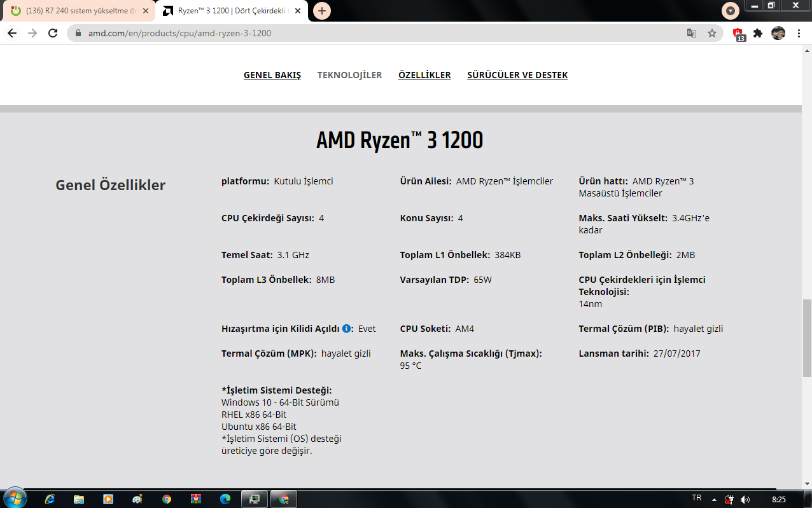Click the browser forward arrow
812x508 pixels.
32,33
